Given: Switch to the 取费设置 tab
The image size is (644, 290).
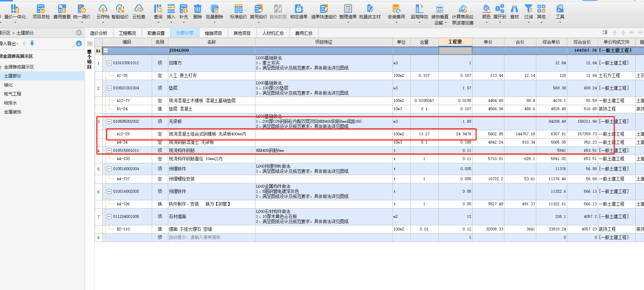Looking at the screenshot, I should coord(156,33).
